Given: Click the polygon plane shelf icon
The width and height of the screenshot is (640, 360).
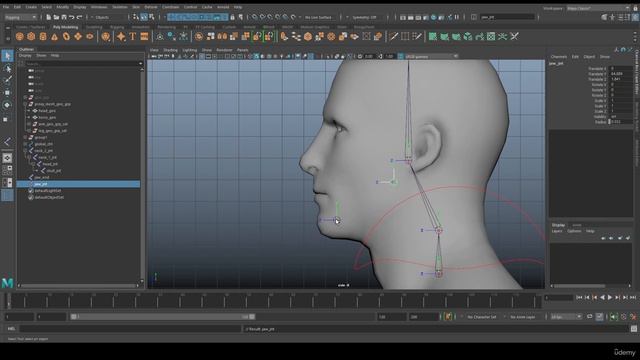Looking at the screenshot, I should pos(78,37).
